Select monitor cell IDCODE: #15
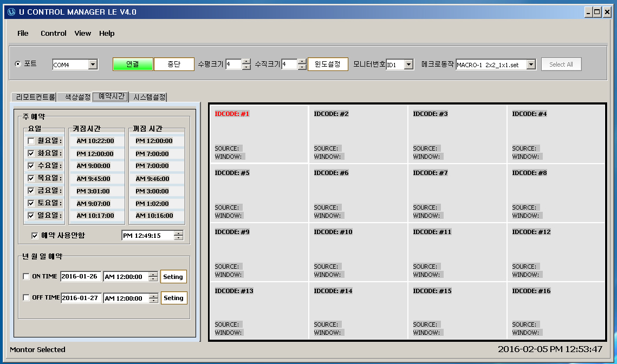This screenshot has width=617, height=364. coord(458,310)
